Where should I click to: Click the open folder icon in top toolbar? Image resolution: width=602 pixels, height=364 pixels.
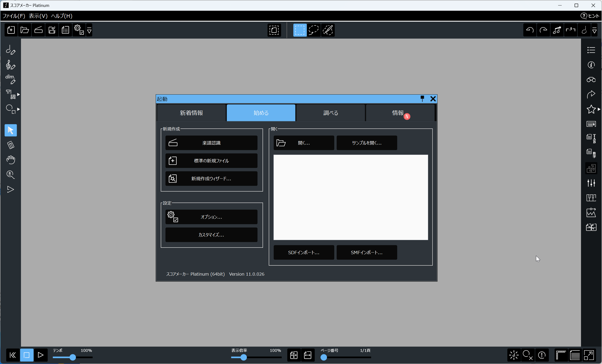(25, 30)
